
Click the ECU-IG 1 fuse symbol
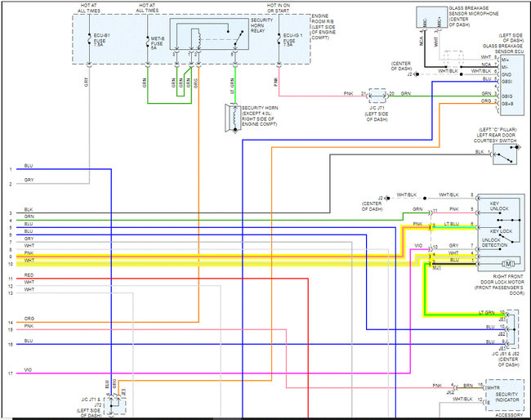click(279, 39)
